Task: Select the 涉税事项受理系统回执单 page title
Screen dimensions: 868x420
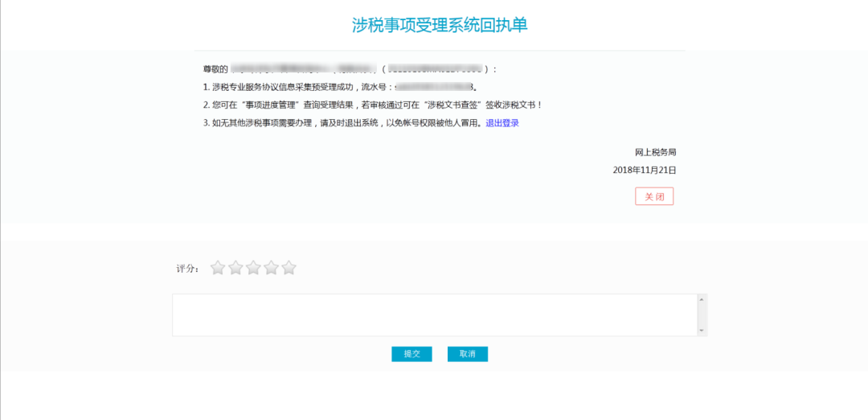Action: (x=440, y=25)
